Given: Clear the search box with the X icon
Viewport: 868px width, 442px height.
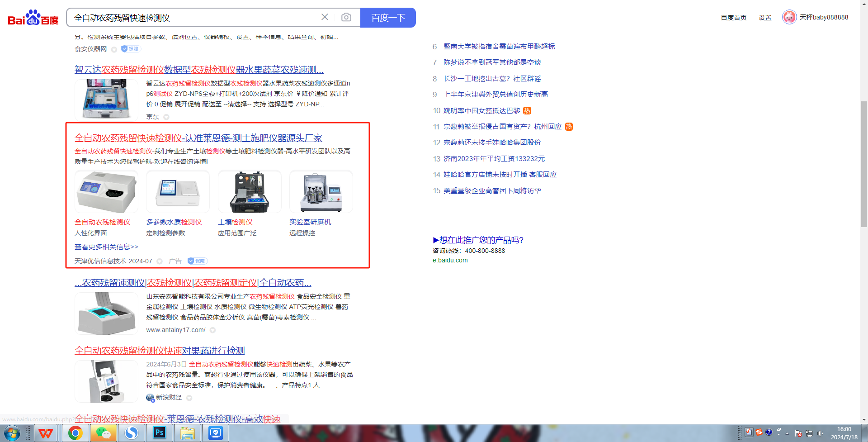Looking at the screenshot, I should click(325, 17).
